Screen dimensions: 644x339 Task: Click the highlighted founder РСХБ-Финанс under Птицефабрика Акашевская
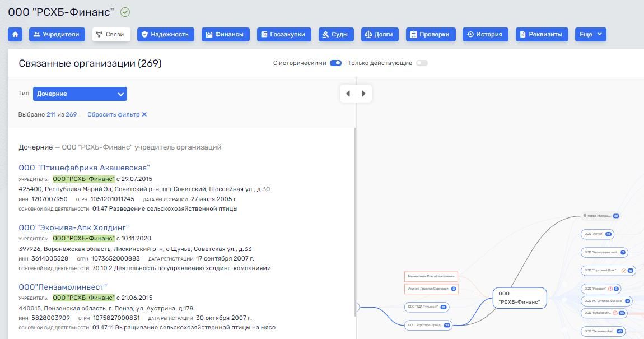(84, 179)
